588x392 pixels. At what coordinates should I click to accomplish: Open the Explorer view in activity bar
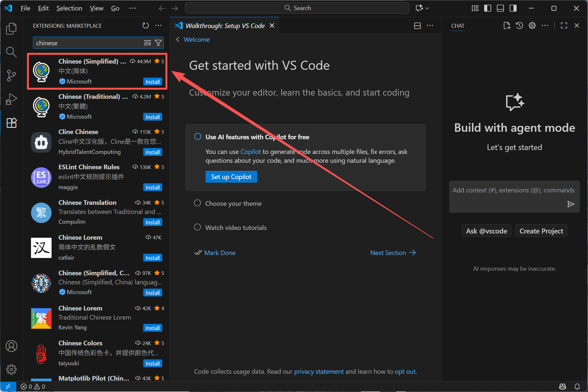click(11, 29)
